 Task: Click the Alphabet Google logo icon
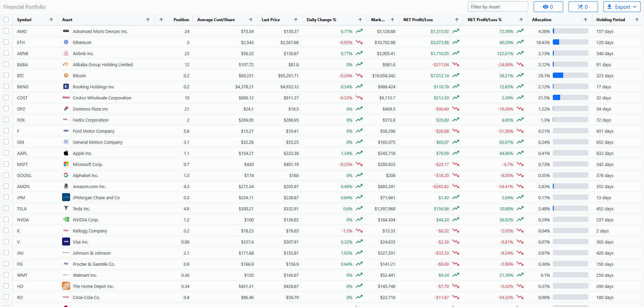coord(66,175)
